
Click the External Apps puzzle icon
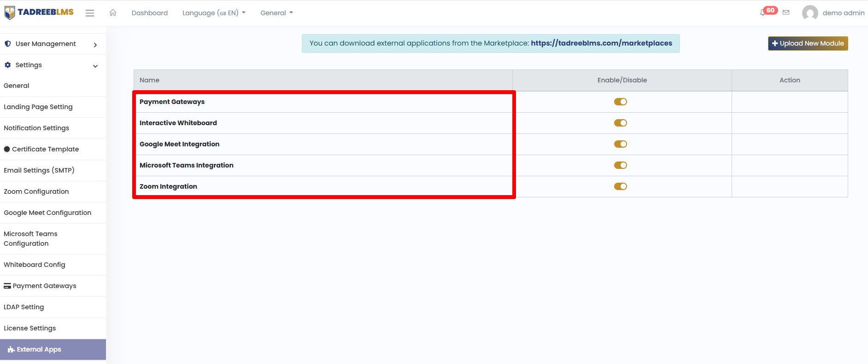(11, 349)
